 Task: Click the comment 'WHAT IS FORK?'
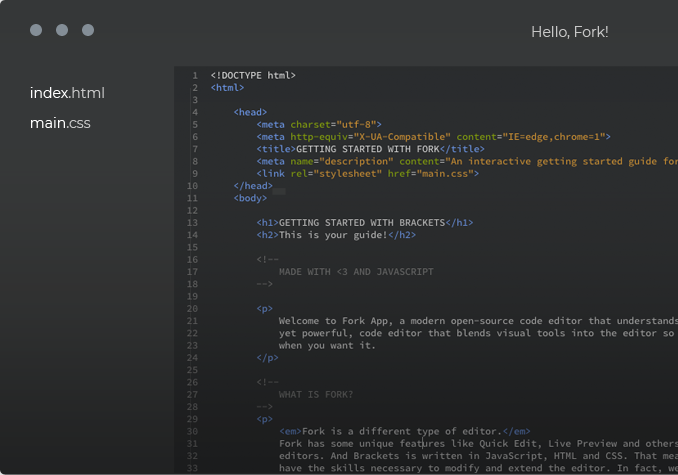(316, 395)
